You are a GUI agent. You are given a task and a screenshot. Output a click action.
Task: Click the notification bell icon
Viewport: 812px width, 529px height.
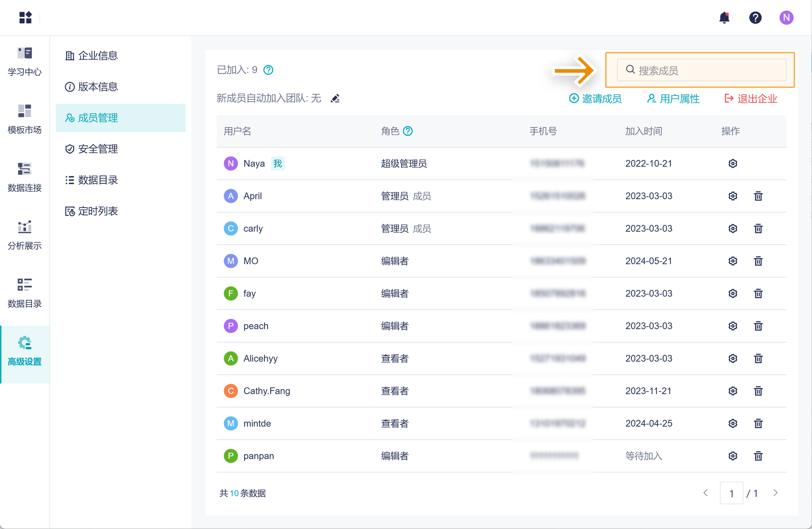click(724, 17)
